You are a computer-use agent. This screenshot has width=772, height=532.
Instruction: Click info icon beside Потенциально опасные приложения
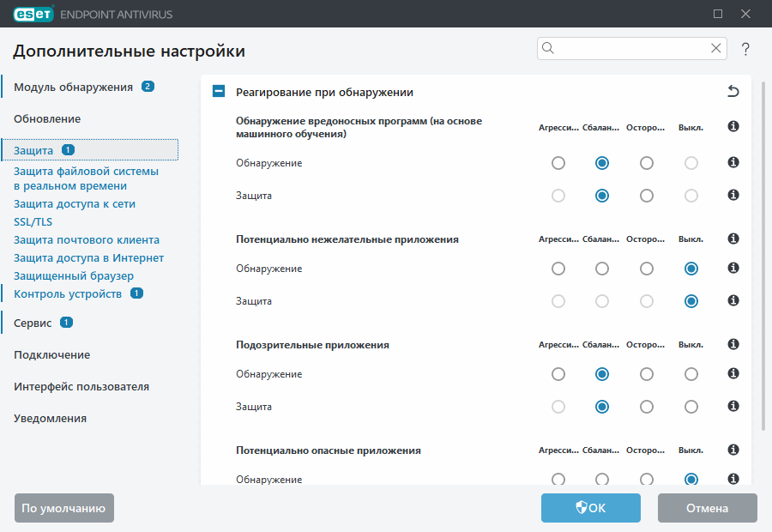733,449
